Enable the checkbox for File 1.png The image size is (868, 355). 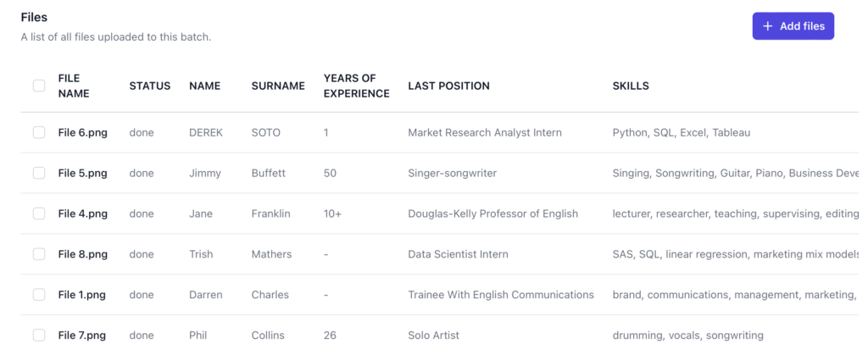[39, 295]
